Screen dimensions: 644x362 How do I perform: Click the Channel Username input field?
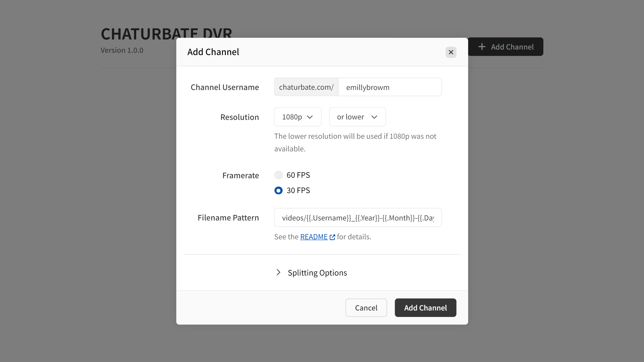pos(390,87)
